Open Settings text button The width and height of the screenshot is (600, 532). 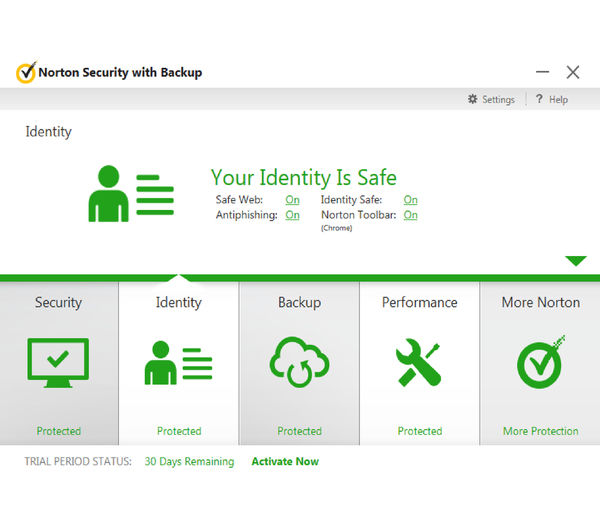tap(498, 100)
